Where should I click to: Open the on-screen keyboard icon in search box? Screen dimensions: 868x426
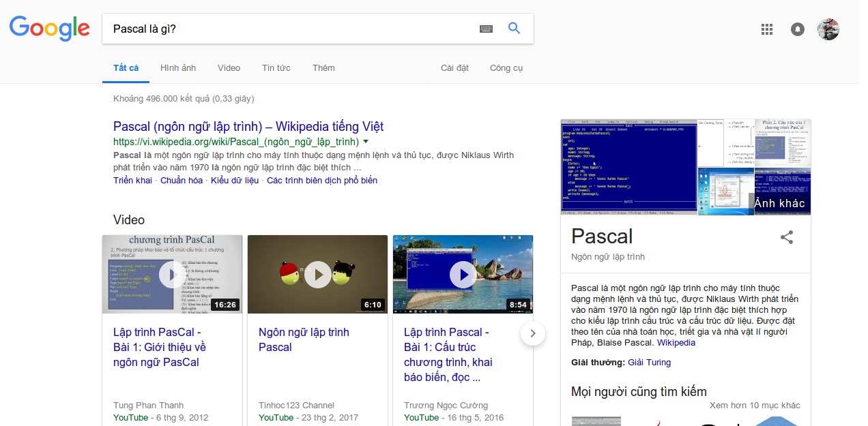(486, 29)
